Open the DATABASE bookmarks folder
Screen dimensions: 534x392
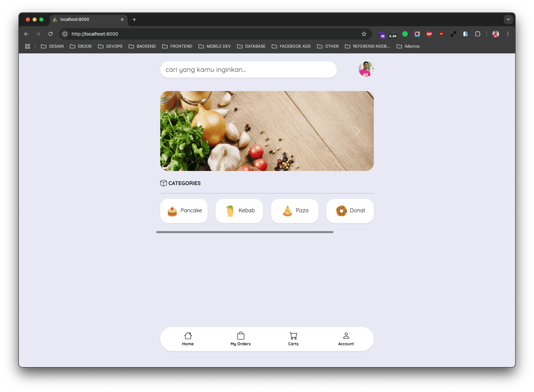pos(251,46)
